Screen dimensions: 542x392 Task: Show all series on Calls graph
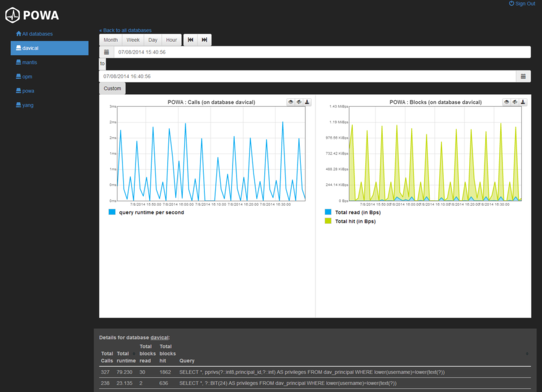click(x=291, y=102)
